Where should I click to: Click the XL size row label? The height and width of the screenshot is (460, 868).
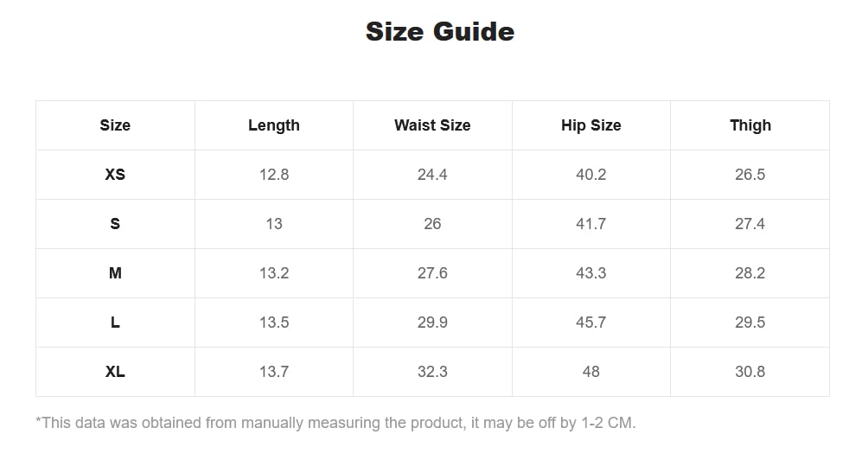pos(115,372)
